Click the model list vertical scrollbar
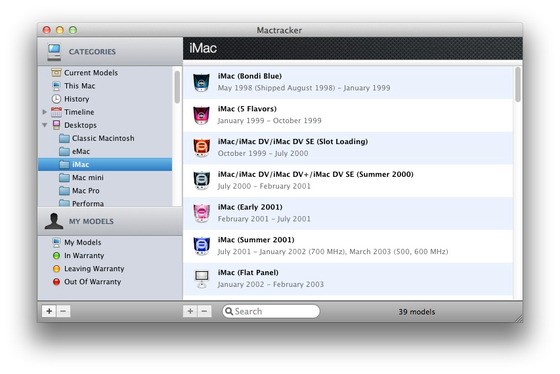 click(518, 85)
